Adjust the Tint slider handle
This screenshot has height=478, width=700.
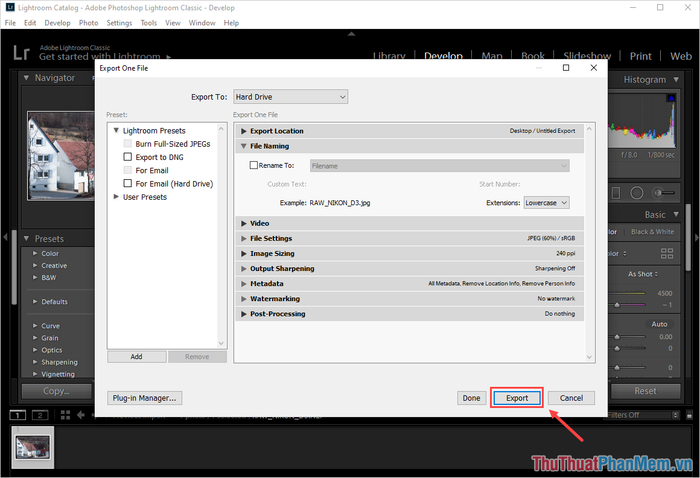617,305
